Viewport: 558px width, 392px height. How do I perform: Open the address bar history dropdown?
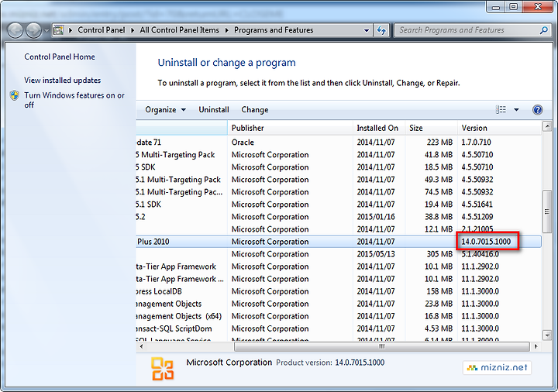pos(367,30)
